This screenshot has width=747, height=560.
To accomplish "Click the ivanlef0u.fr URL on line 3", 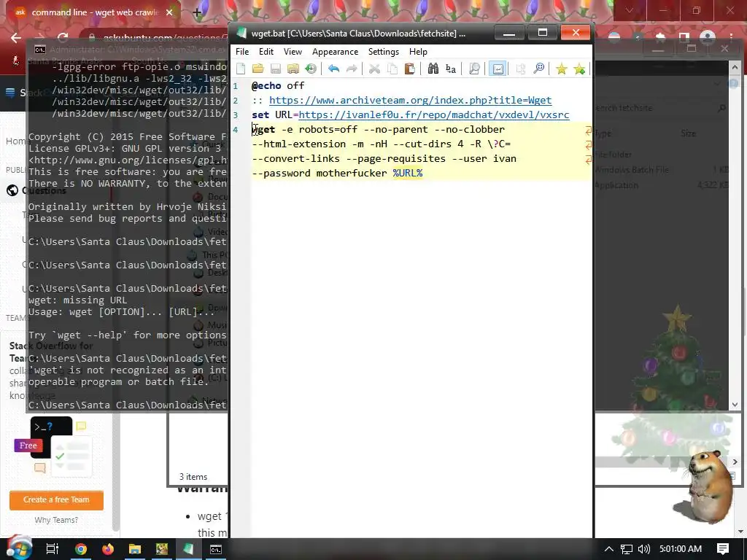I will click(x=433, y=114).
